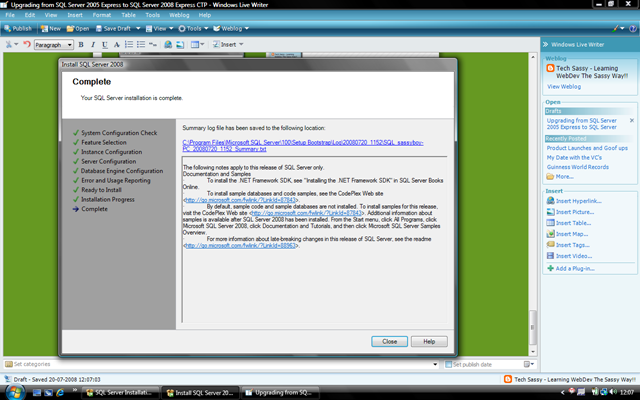
Task: Click the volume icon in system tray
Action: pyautogui.click(x=613, y=392)
